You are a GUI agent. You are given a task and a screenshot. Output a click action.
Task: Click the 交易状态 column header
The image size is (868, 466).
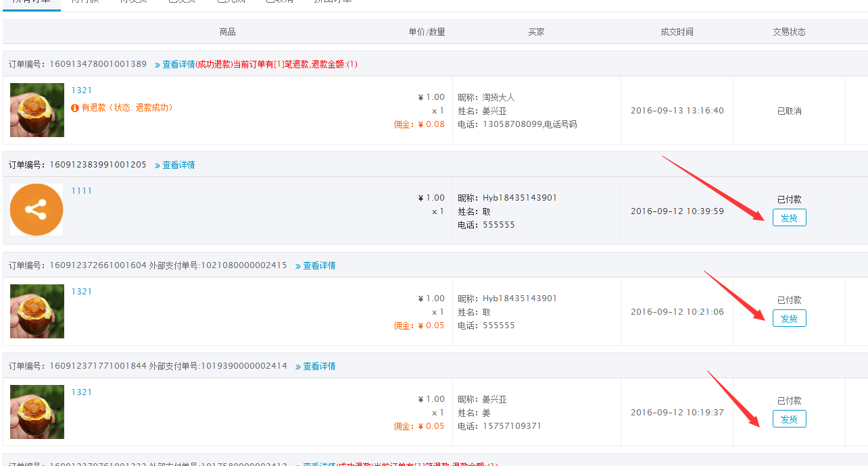[x=789, y=32]
